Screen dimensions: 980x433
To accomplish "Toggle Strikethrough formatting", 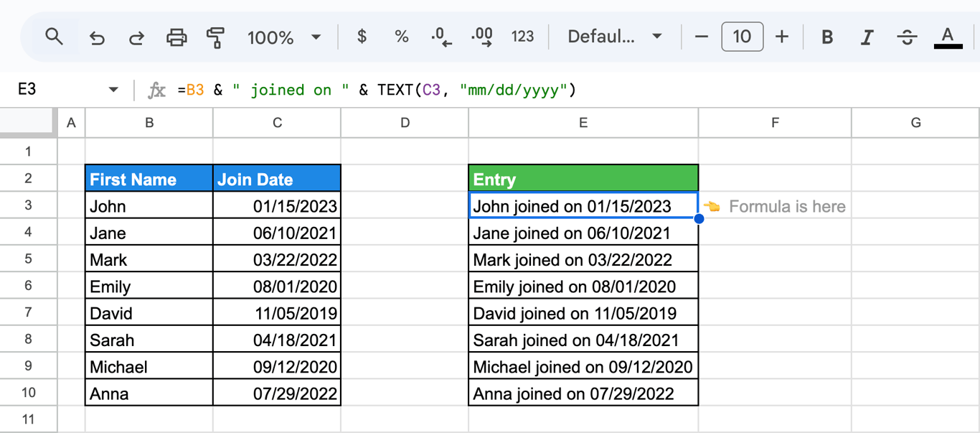I will pyautogui.click(x=908, y=37).
